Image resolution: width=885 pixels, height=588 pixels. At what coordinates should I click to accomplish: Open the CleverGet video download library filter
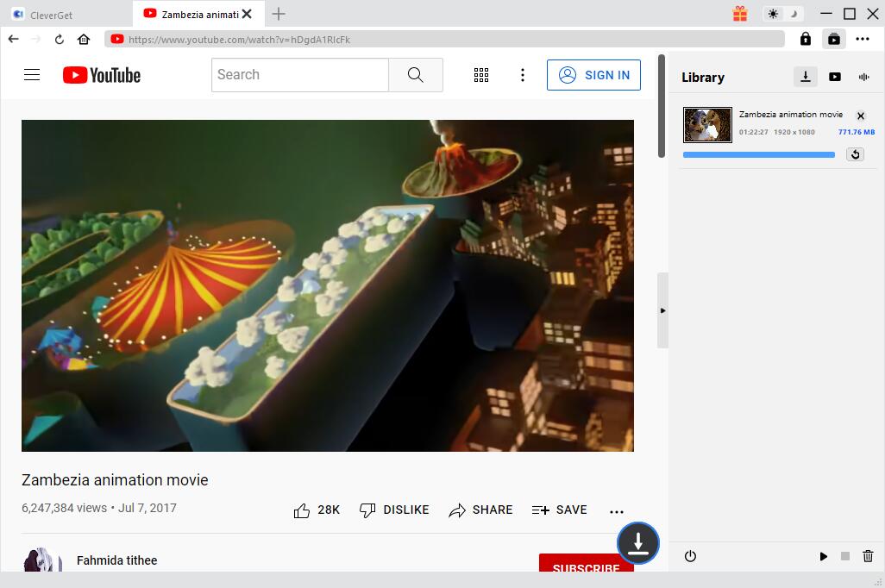[805, 76]
